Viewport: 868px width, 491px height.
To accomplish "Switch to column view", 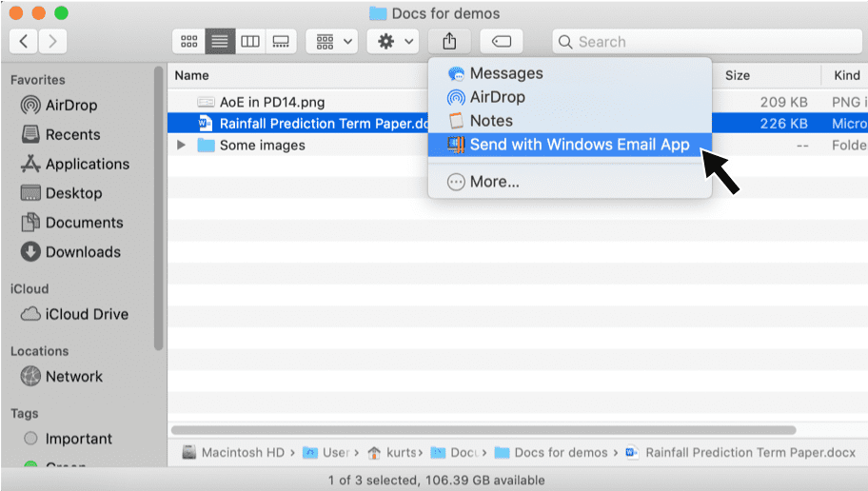I will point(250,42).
